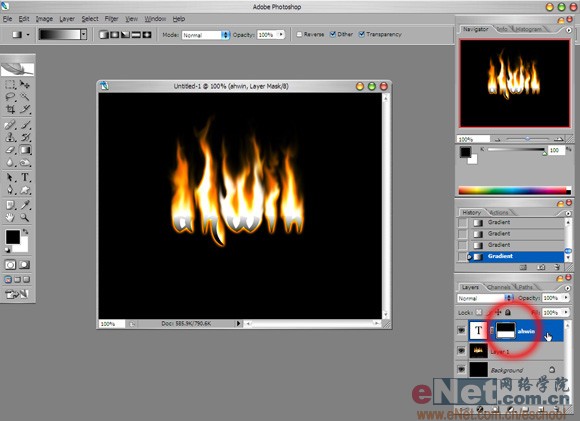Select the Type tool in toolbox

25,177
